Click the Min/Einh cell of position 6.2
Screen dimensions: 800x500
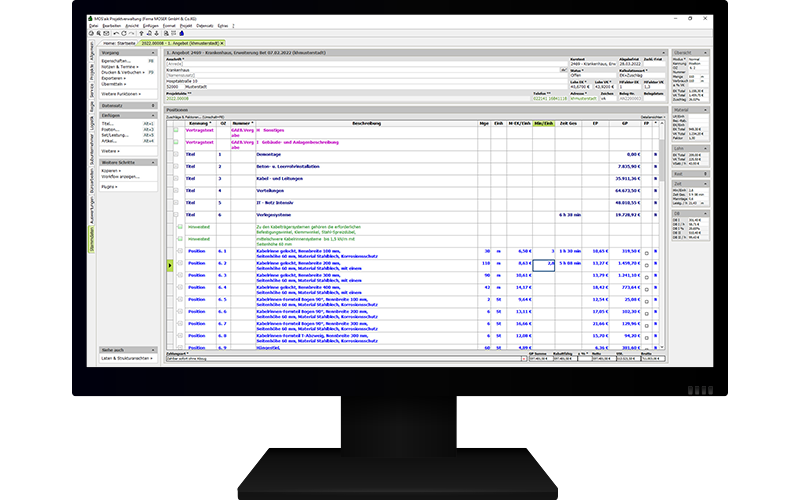pos(543,265)
